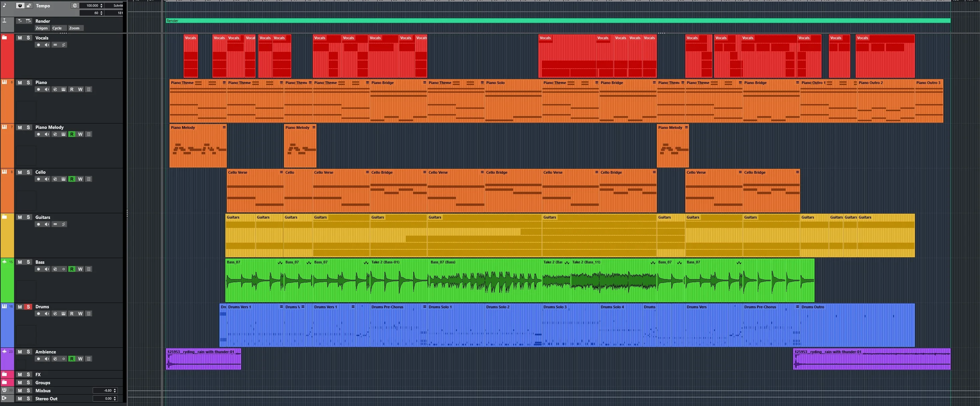The height and width of the screenshot is (406, 980).
Task: Open edit instrument (keyboard icon) on Piano track
Action: click(64, 89)
